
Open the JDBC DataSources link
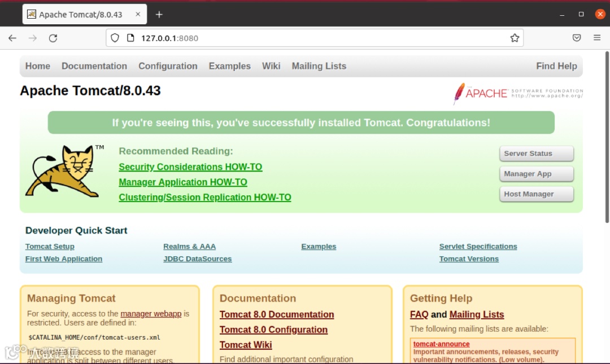(198, 259)
